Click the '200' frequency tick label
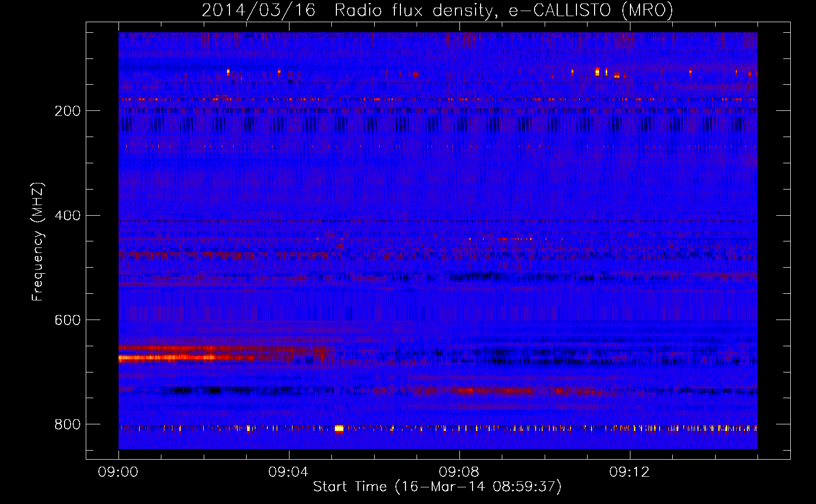The image size is (816, 504). coord(68,111)
